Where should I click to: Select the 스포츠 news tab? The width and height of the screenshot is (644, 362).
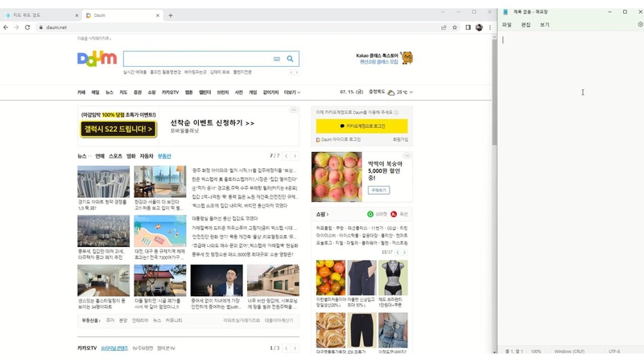click(115, 156)
